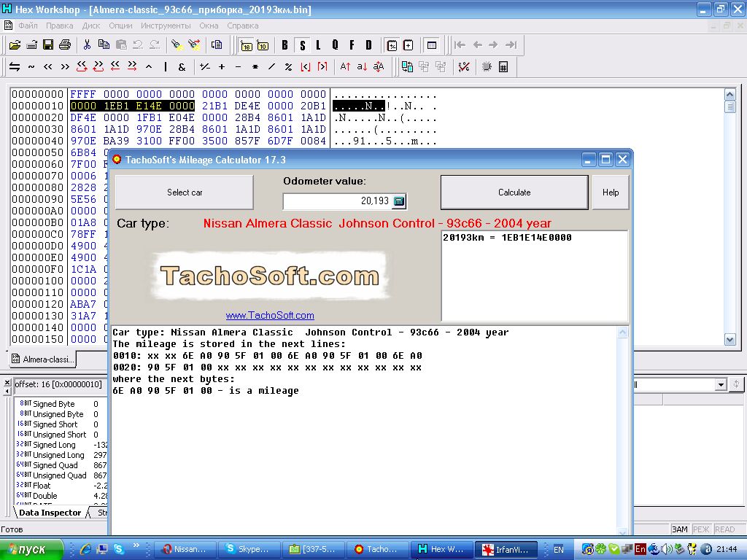Open the Справка menu

[x=243, y=26]
